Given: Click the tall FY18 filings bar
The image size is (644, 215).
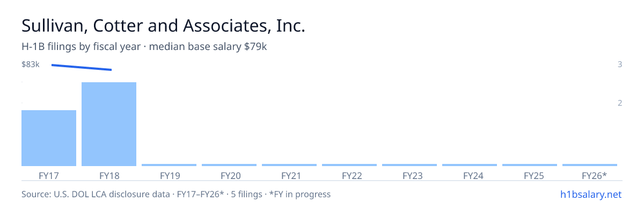Looking at the screenshot, I should pos(109,124).
